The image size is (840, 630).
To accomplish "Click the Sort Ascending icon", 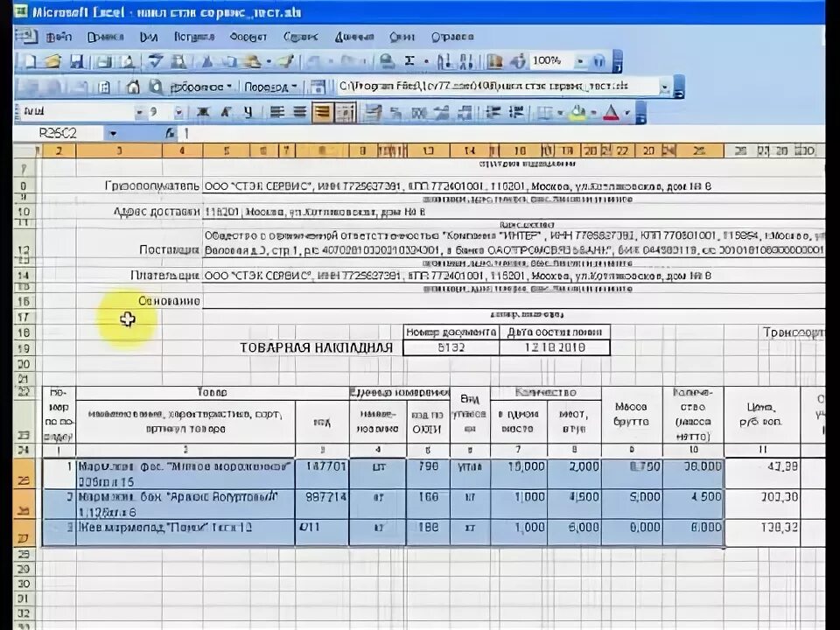I will click(444, 61).
